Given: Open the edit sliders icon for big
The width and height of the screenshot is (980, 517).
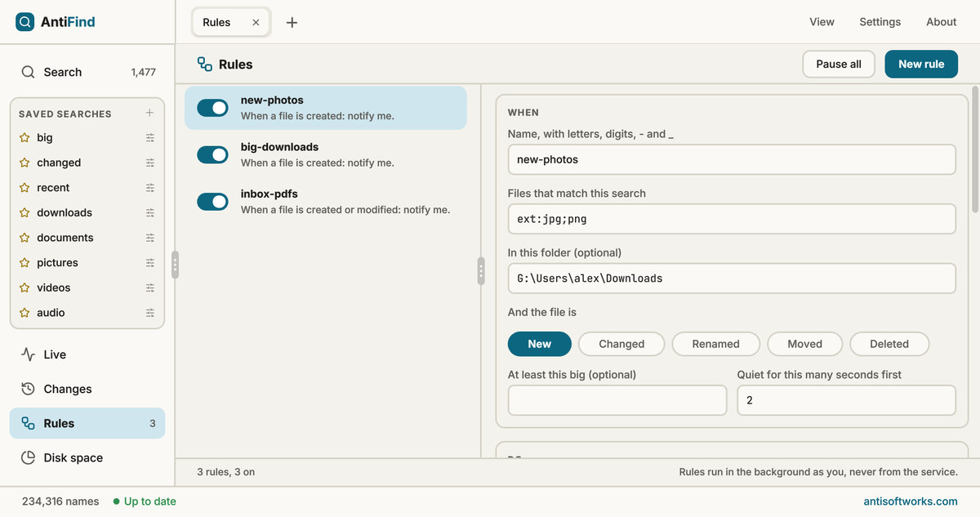Looking at the screenshot, I should coord(150,138).
